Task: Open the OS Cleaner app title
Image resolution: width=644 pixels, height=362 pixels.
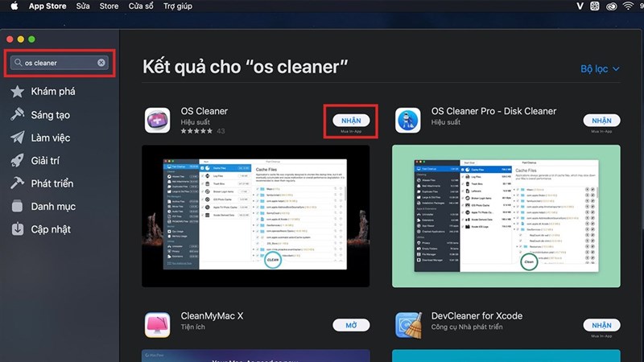Action: pyautogui.click(x=204, y=111)
